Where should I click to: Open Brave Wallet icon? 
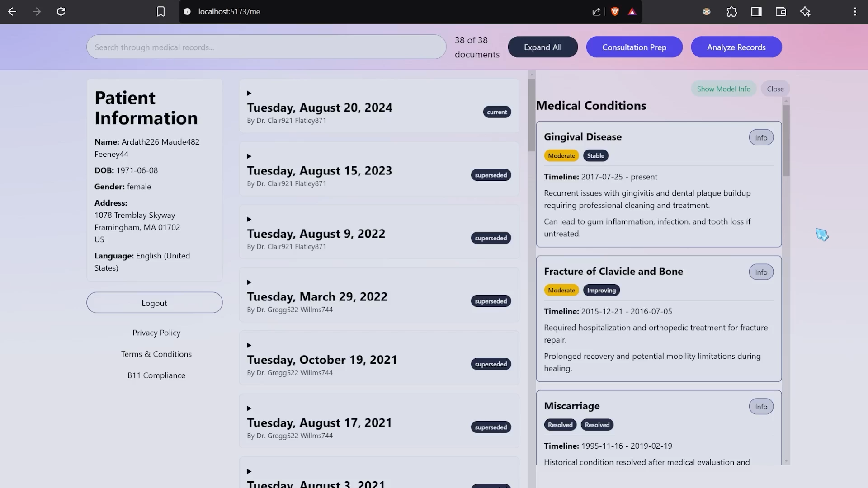(x=781, y=12)
